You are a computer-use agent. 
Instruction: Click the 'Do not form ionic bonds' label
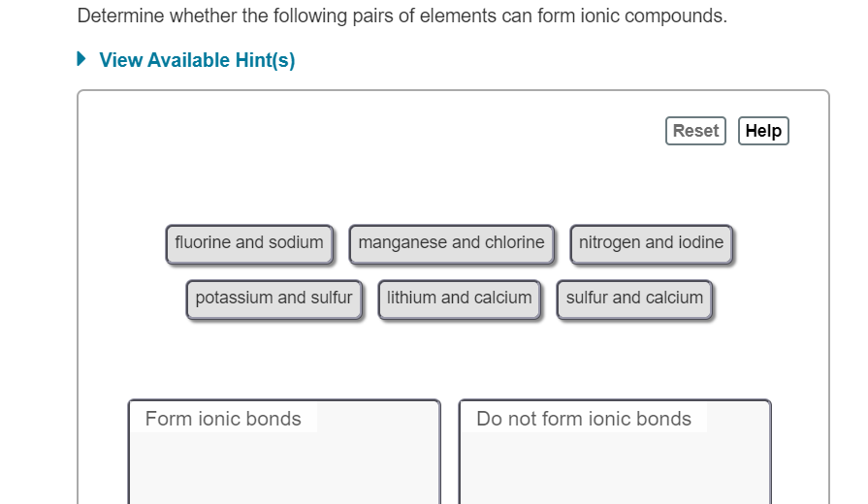[x=584, y=419]
